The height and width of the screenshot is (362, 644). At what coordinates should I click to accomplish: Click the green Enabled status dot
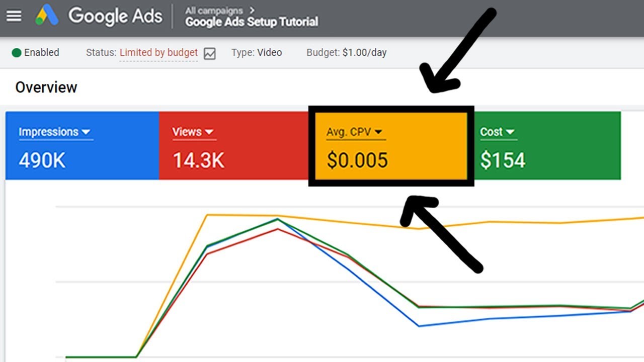(x=17, y=53)
